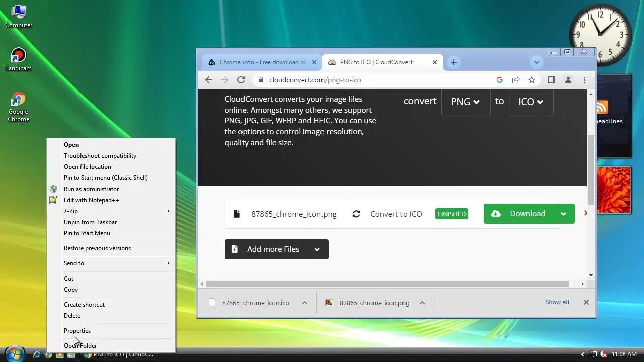Click the Chrome back arrow
Image resolution: width=644 pixels, height=362 pixels.
tap(209, 80)
